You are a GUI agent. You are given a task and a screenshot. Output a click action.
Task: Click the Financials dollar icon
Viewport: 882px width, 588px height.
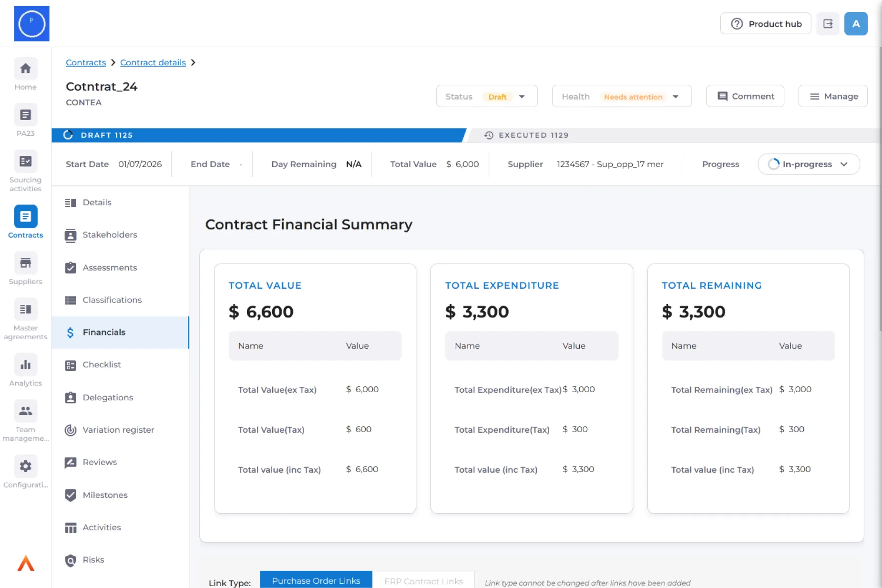[71, 333]
